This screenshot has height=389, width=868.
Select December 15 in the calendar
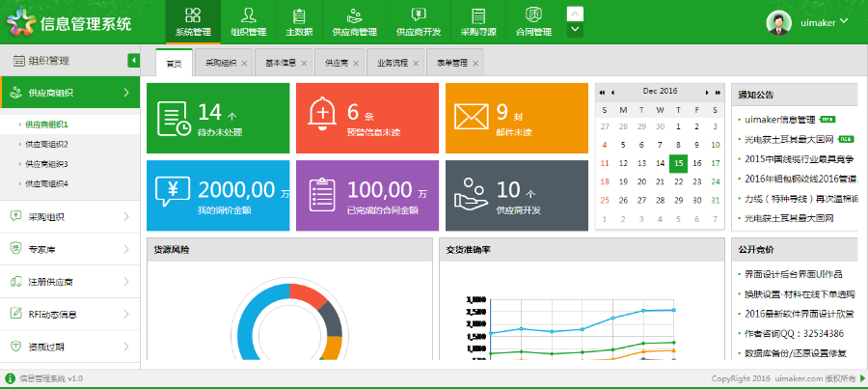tap(679, 163)
